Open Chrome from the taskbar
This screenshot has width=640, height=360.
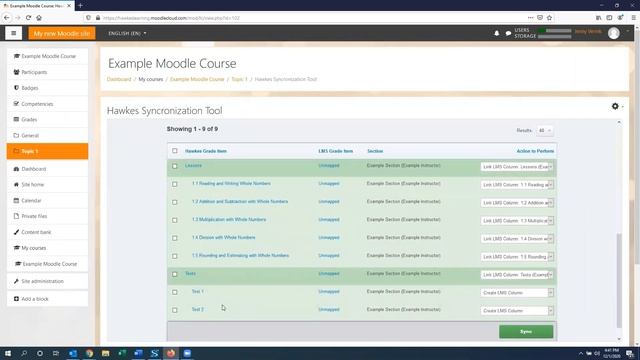point(89,353)
